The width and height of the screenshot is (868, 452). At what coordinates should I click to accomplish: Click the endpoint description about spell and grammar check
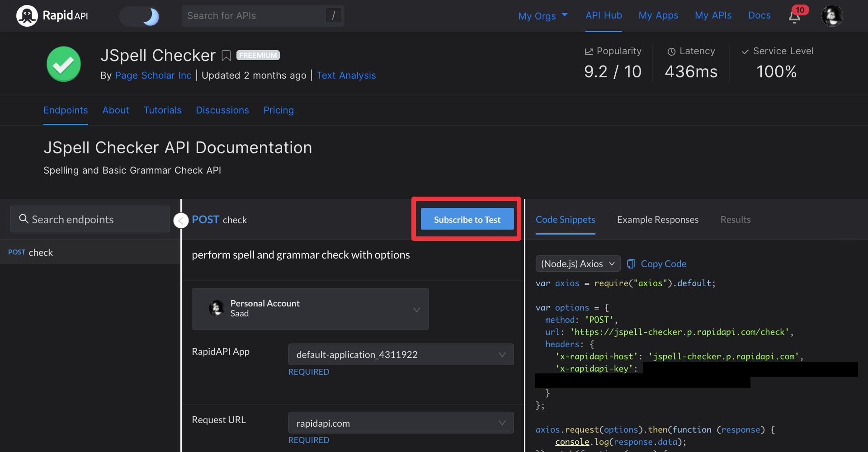point(301,255)
